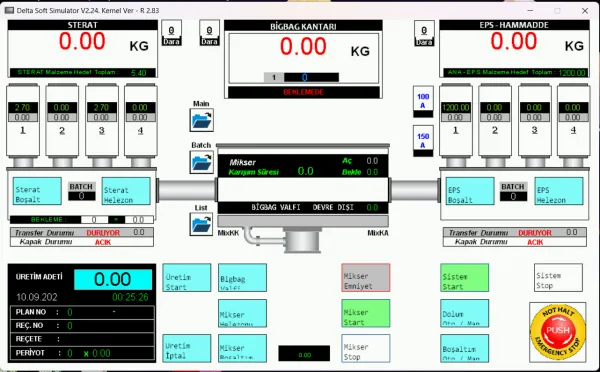Open the Main folder icon
Screen dimensions: 600x372
[201, 120]
